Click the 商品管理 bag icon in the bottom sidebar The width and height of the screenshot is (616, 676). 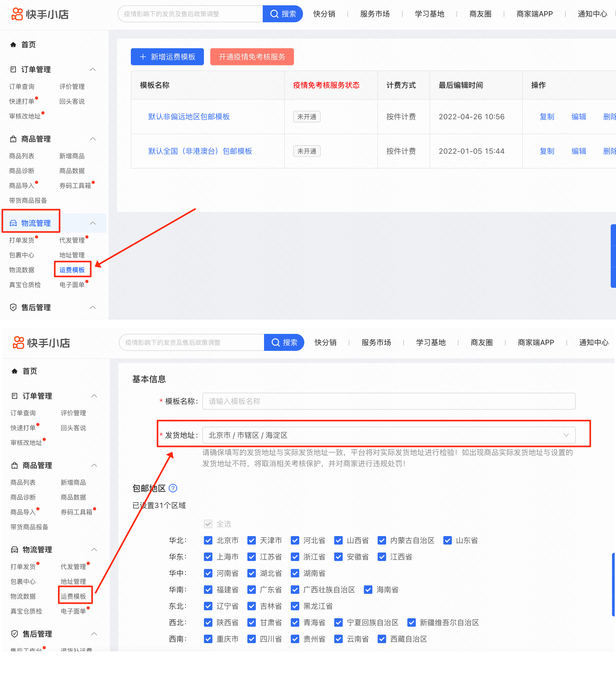click(14, 465)
